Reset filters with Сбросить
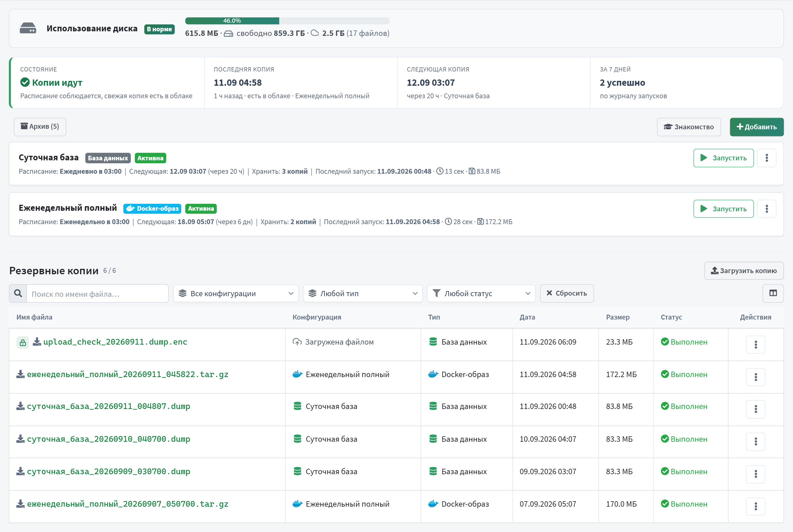This screenshot has width=793, height=532. [567, 293]
